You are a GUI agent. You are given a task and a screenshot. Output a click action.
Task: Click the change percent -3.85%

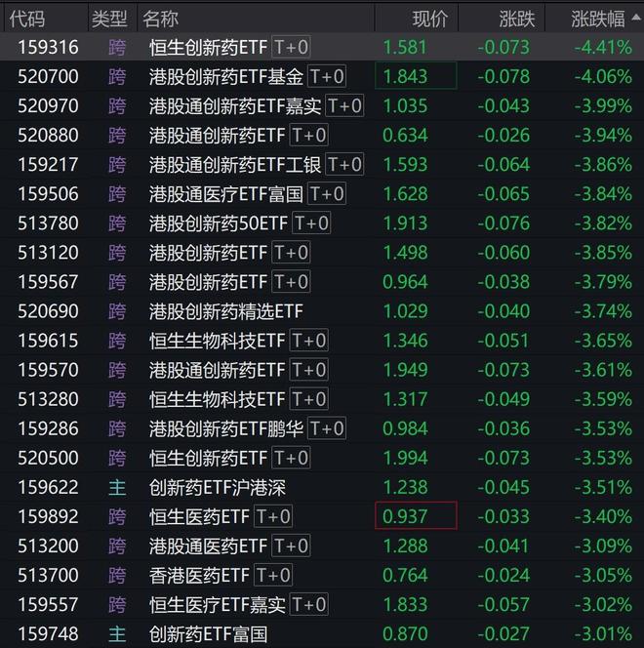point(603,253)
